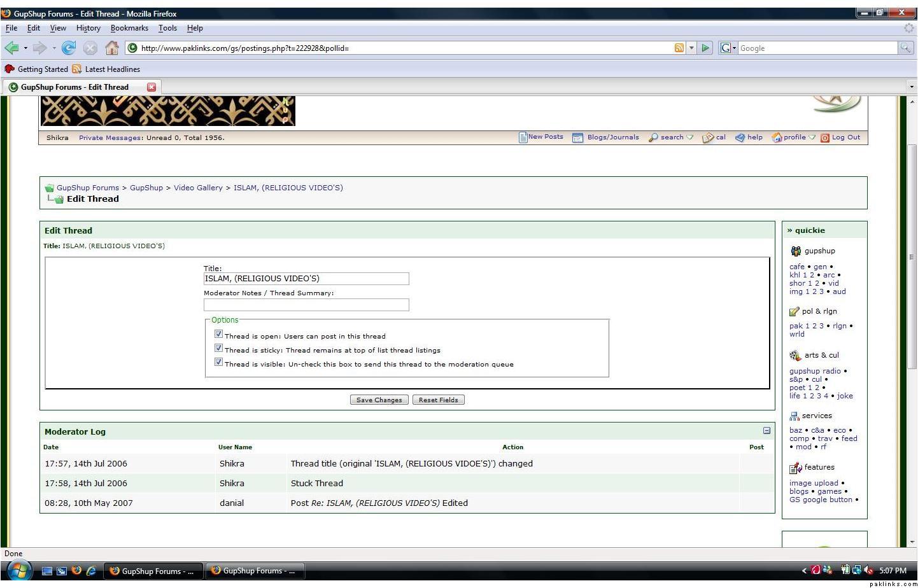
Task: Click the Home icon in toolbar
Action: click(x=112, y=48)
